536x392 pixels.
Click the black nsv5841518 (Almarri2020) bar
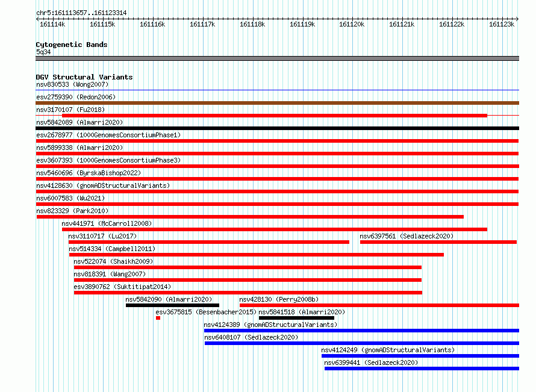pyautogui.click(x=296, y=318)
